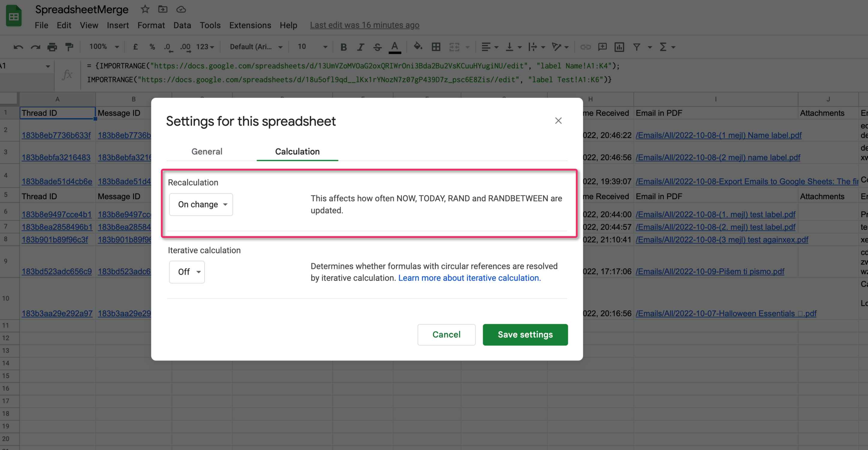Click the Undo toolbar icon
868x450 pixels.
coord(18,47)
